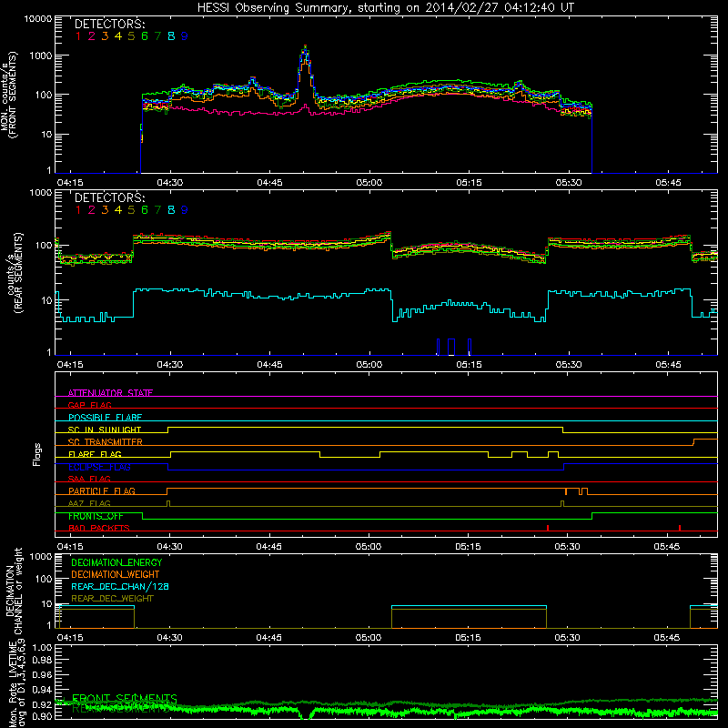
Task: Select orange detector 3 in front segments legend
Action: [x=105, y=36]
